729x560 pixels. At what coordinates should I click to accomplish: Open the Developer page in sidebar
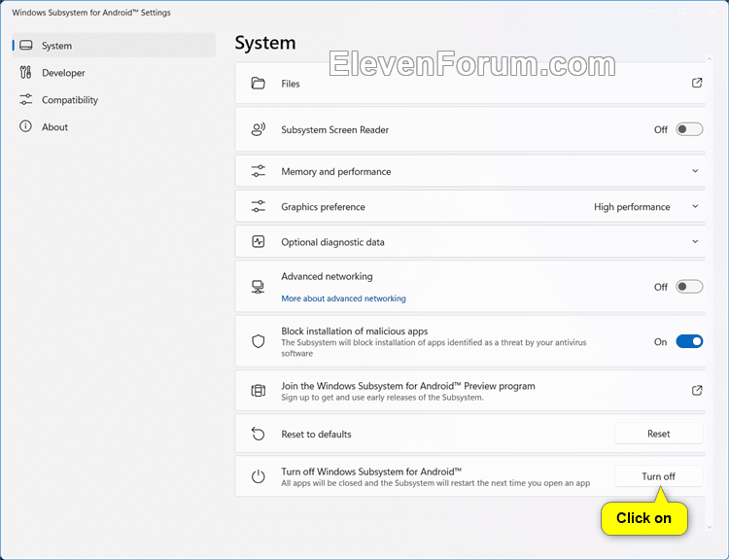click(114, 73)
